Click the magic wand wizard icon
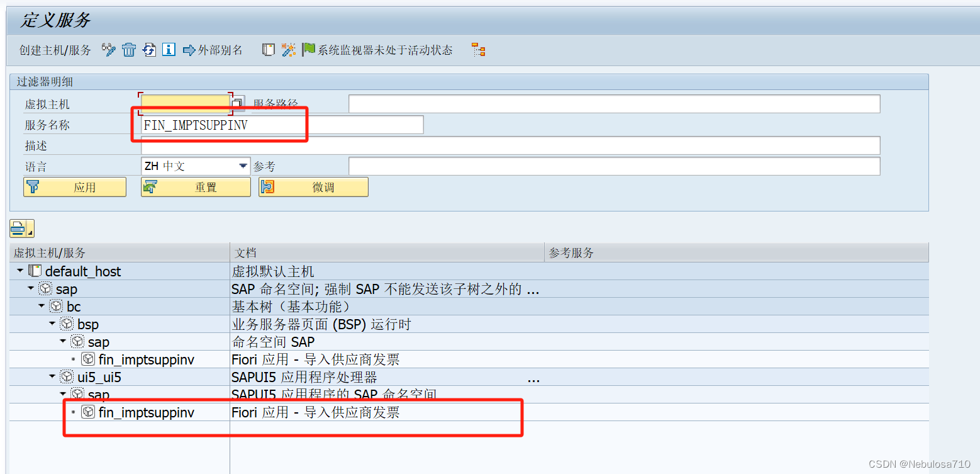The width and height of the screenshot is (980, 474). [289, 50]
